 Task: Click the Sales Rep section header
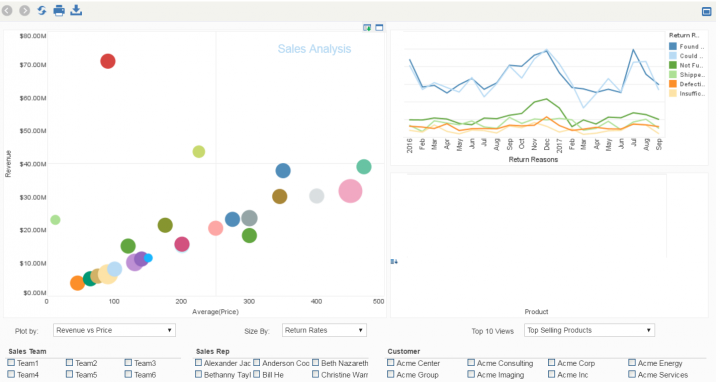coord(213,351)
